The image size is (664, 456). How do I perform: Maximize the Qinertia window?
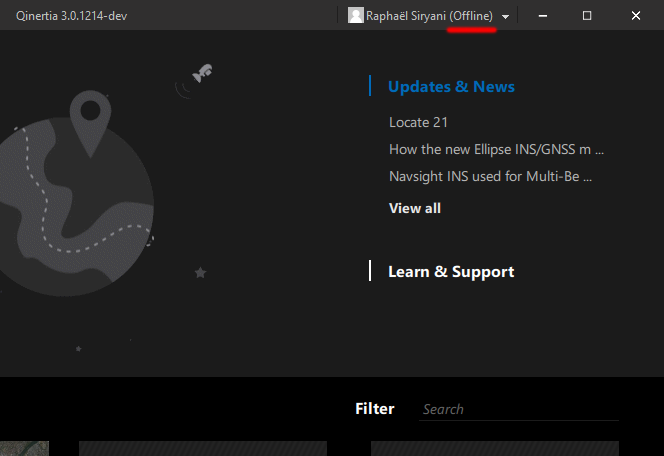pos(587,15)
